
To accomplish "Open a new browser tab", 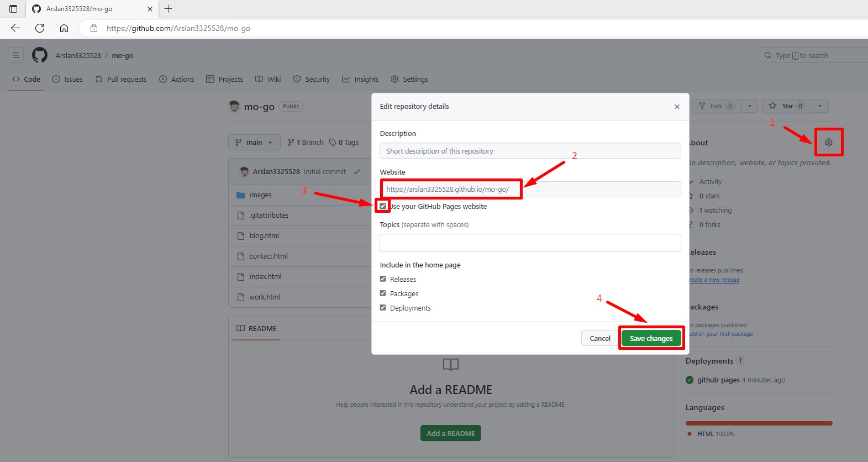I will pos(169,9).
